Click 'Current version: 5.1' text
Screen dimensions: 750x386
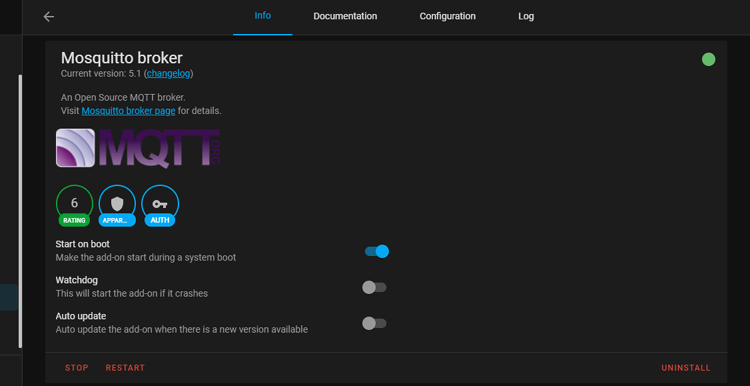[101, 74]
